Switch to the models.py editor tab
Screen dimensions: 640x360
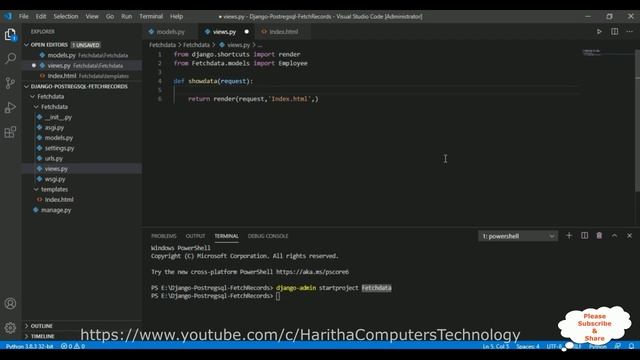point(170,31)
